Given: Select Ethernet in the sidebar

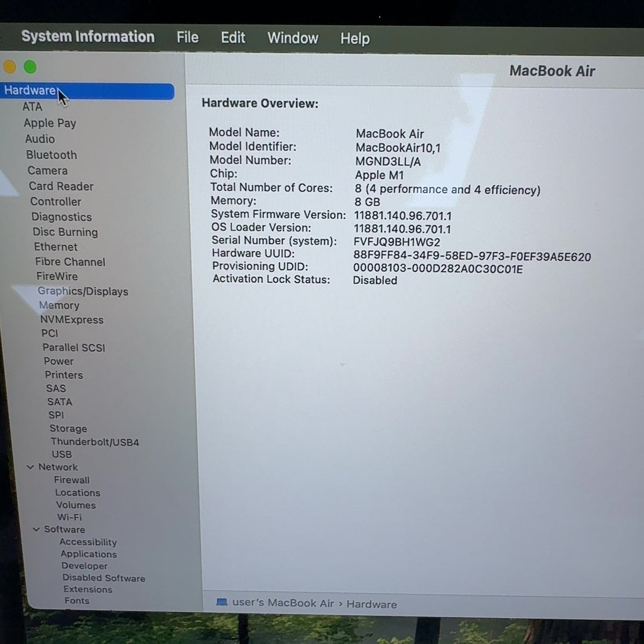Looking at the screenshot, I should pos(56,247).
